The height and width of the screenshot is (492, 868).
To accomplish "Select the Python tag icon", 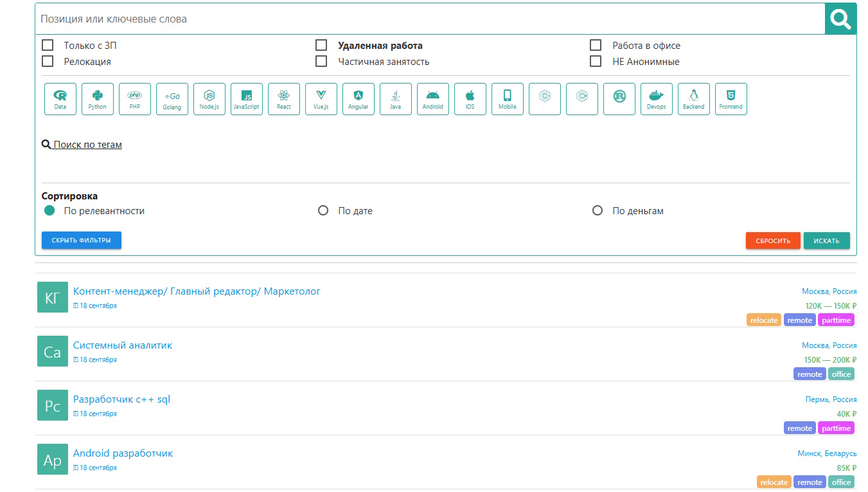I will point(98,99).
